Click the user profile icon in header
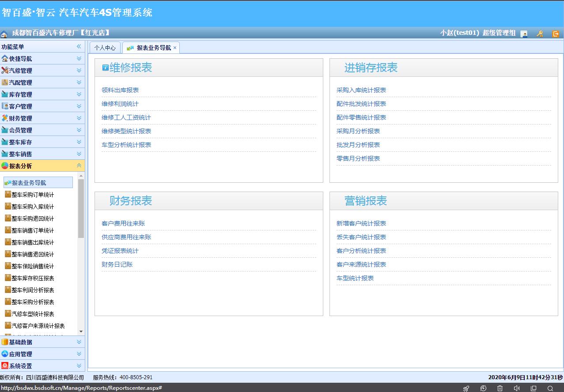 tap(524, 34)
